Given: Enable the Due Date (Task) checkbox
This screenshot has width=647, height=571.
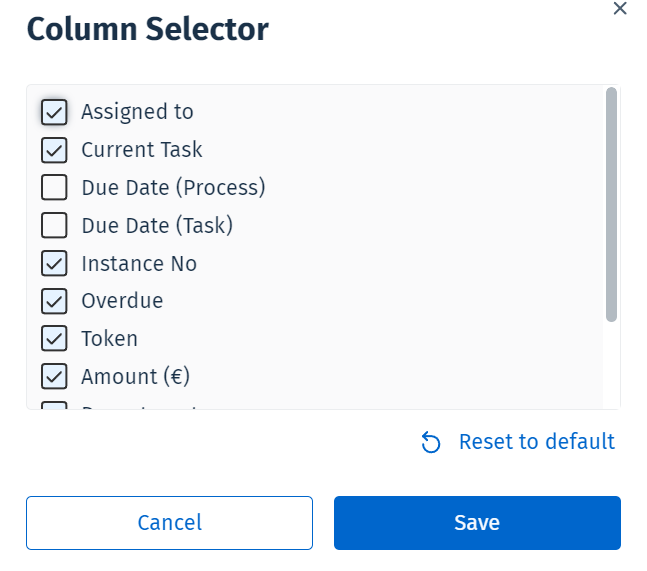Looking at the screenshot, I should pos(54,226).
